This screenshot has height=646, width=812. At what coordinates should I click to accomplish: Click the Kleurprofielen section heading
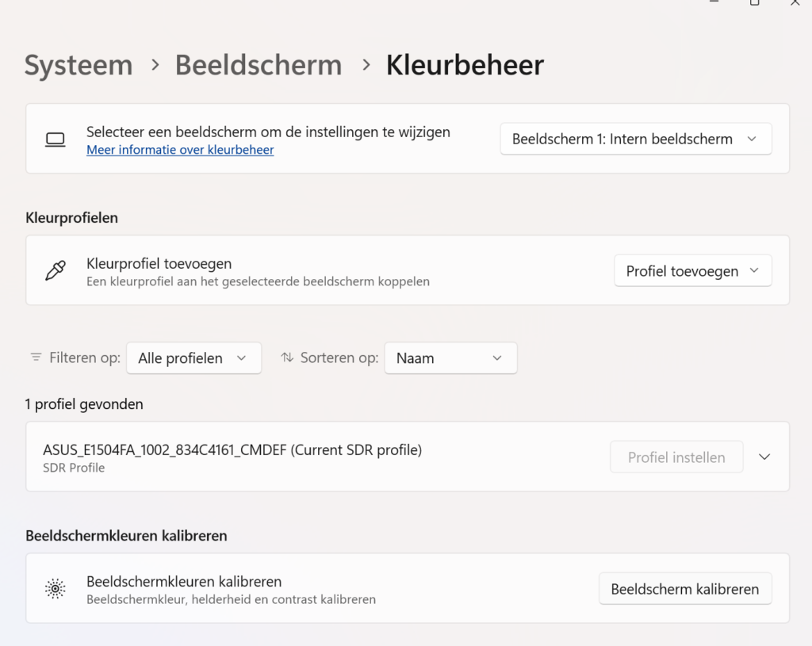(x=71, y=218)
